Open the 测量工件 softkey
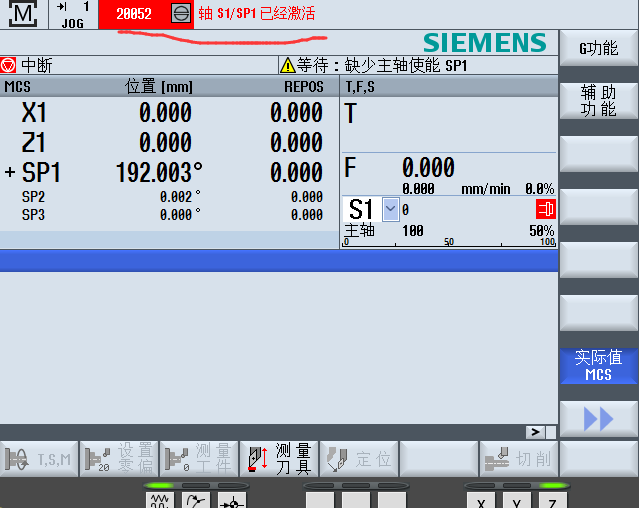This screenshot has height=508, width=639. tap(199, 459)
